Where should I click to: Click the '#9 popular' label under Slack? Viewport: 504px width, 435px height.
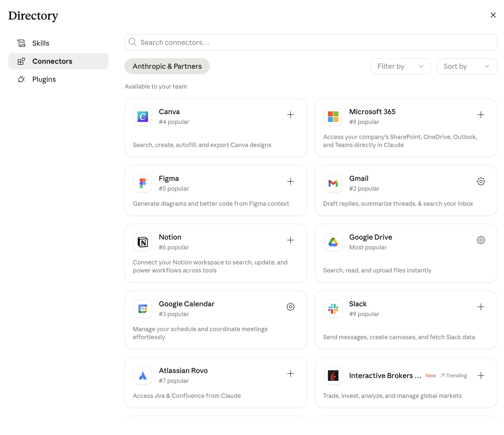pos(364,314)
